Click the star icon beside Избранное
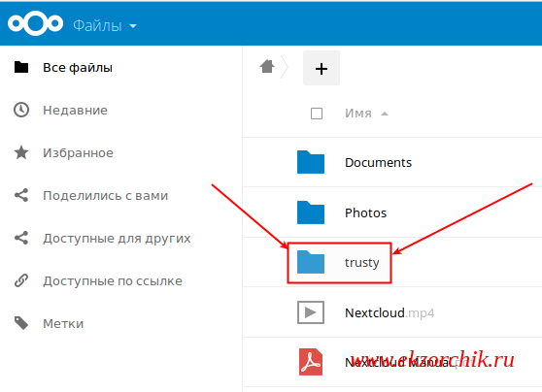Image resolution: width=542 pixels, height=392 pixels. tap(21, 152)
